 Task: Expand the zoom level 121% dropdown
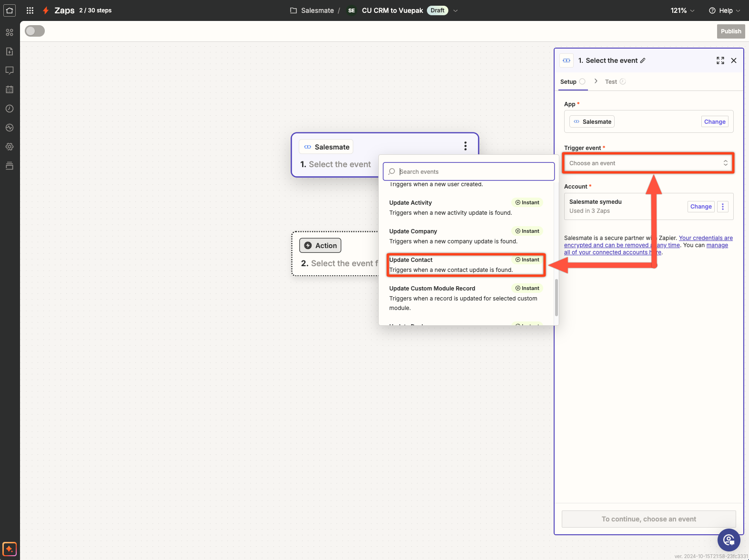coord(682,10)
